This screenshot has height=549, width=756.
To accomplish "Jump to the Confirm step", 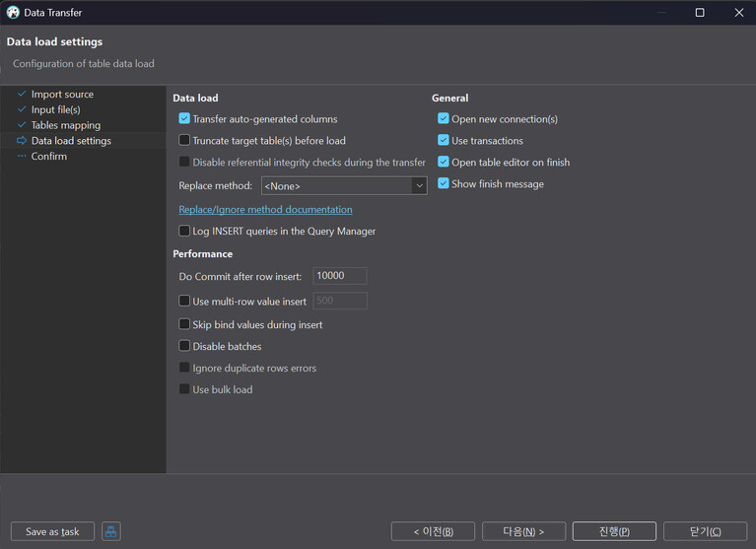I will [49, 156].
